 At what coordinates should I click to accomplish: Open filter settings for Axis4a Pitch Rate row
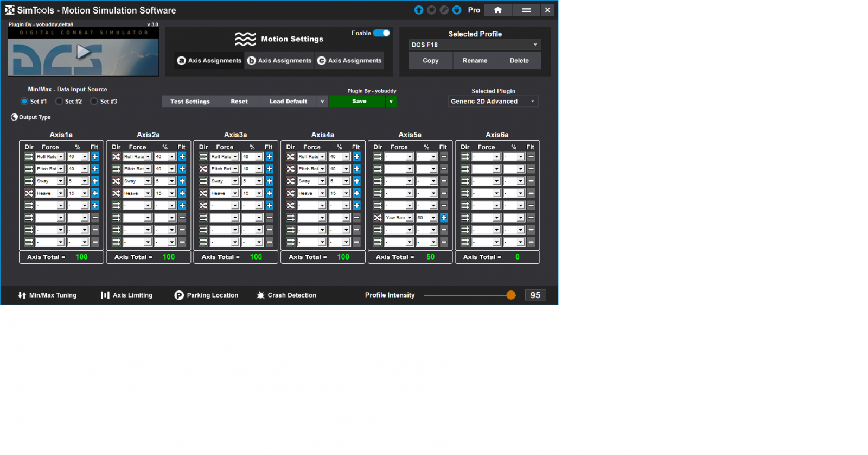(356, 169)
